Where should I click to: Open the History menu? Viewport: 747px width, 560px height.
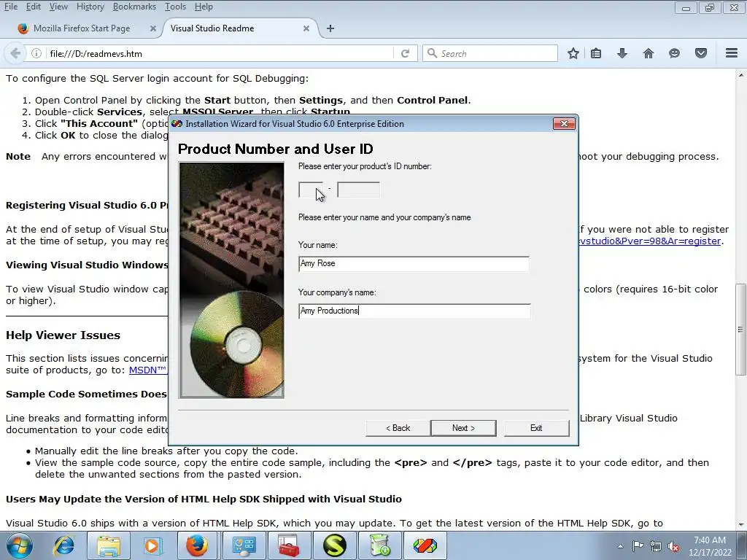coord(90,7)
